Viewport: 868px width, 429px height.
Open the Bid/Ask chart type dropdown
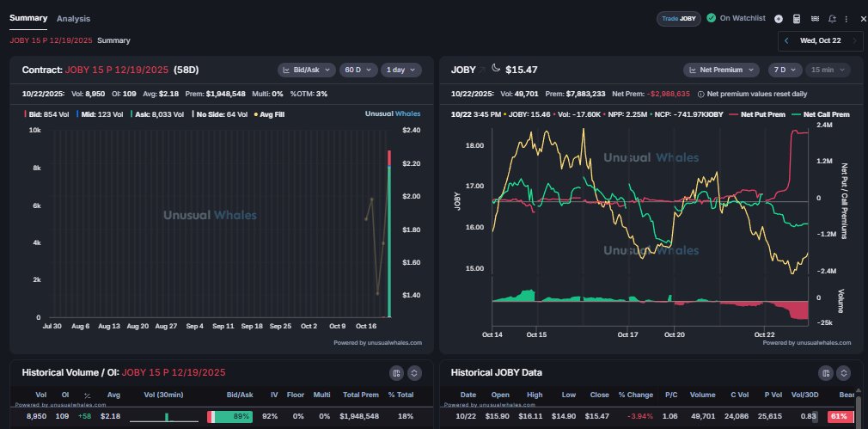[307, 70]
